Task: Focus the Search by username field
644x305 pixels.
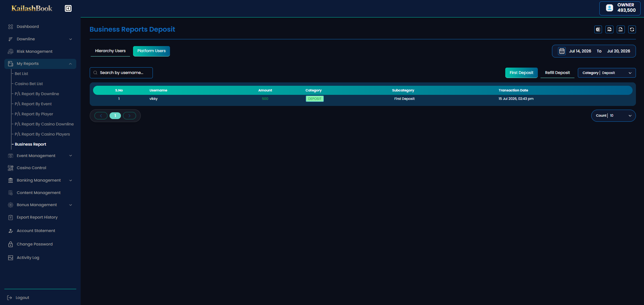Action: point(121,73)
